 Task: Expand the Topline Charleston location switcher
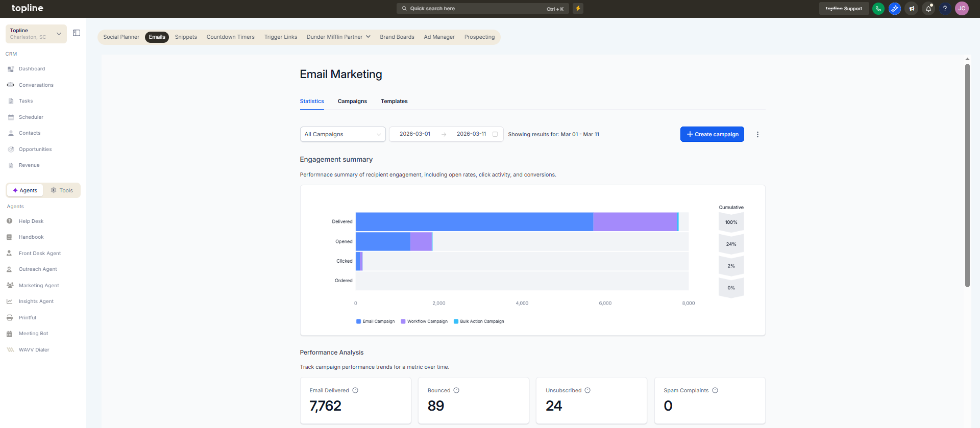tap(36, 34)
